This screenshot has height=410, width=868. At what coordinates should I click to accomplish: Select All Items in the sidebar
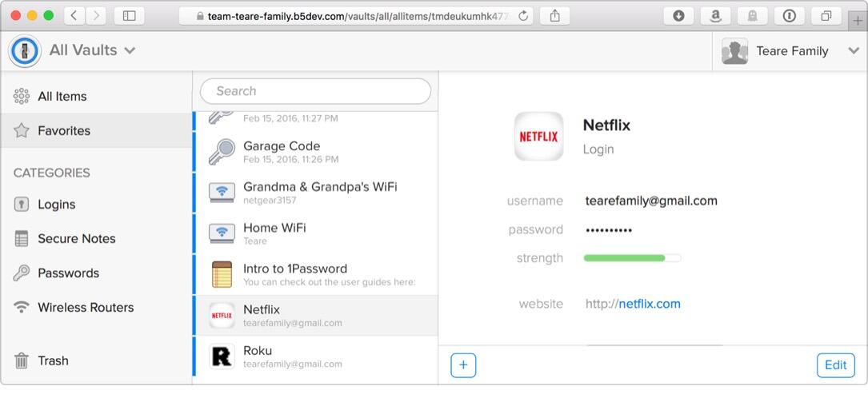point(96,96)
